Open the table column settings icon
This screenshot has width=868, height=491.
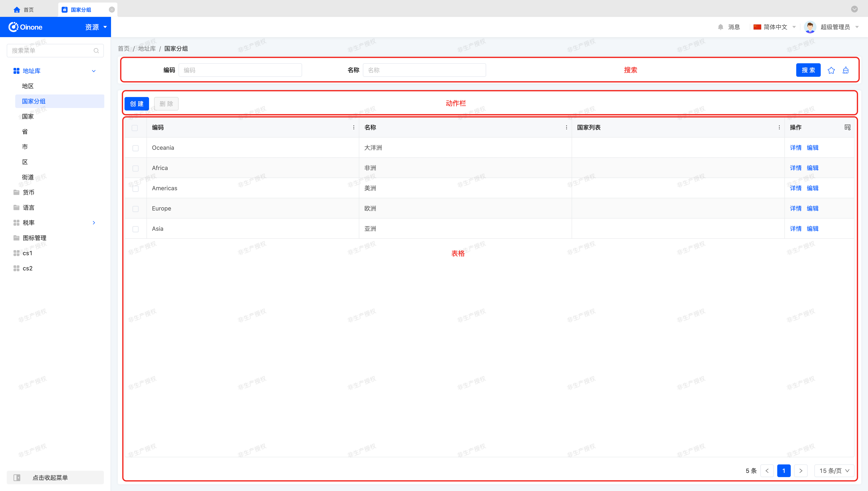tap(847, 127)
